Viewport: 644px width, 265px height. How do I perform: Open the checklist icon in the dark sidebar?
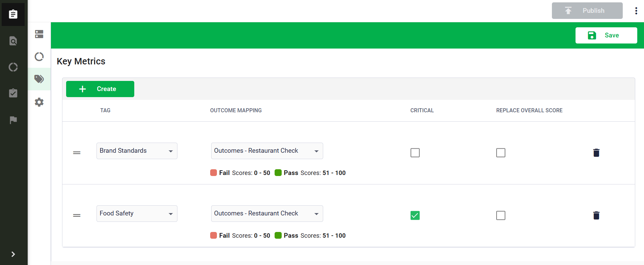13,93
